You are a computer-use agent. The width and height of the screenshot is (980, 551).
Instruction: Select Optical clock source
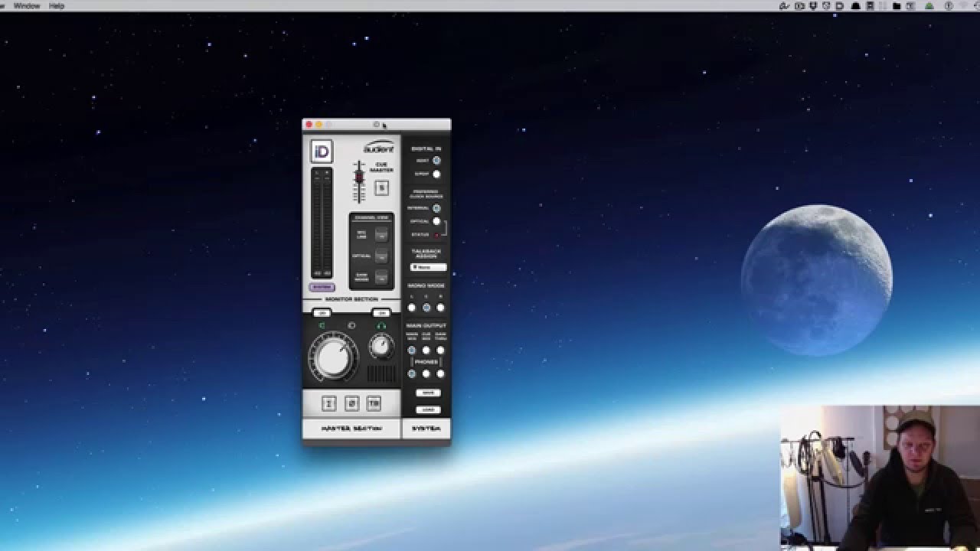[x=436, y=221]
